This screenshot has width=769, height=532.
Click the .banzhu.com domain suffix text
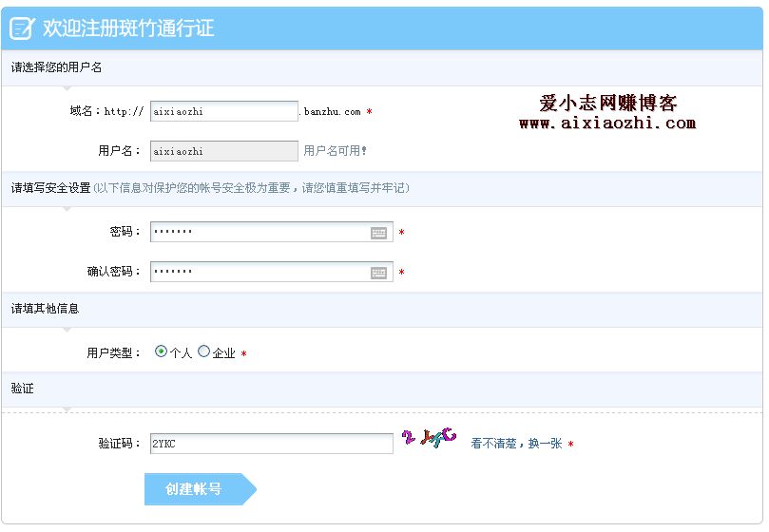330,112
